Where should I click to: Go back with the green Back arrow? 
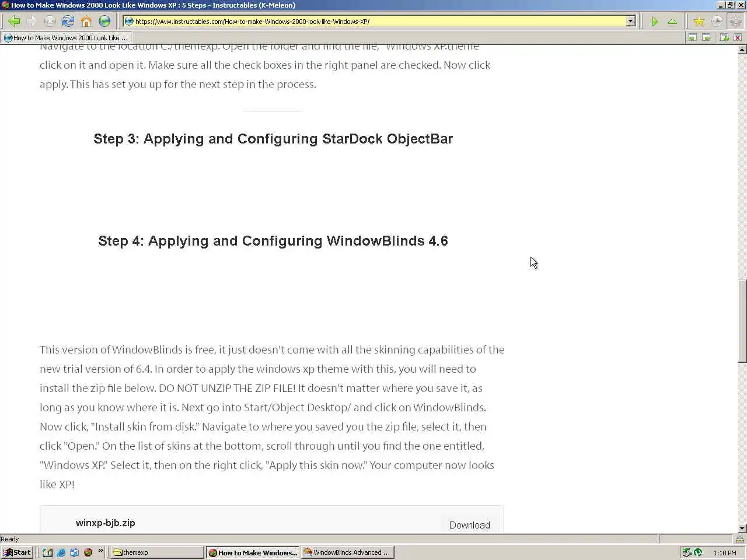[14, 22]
